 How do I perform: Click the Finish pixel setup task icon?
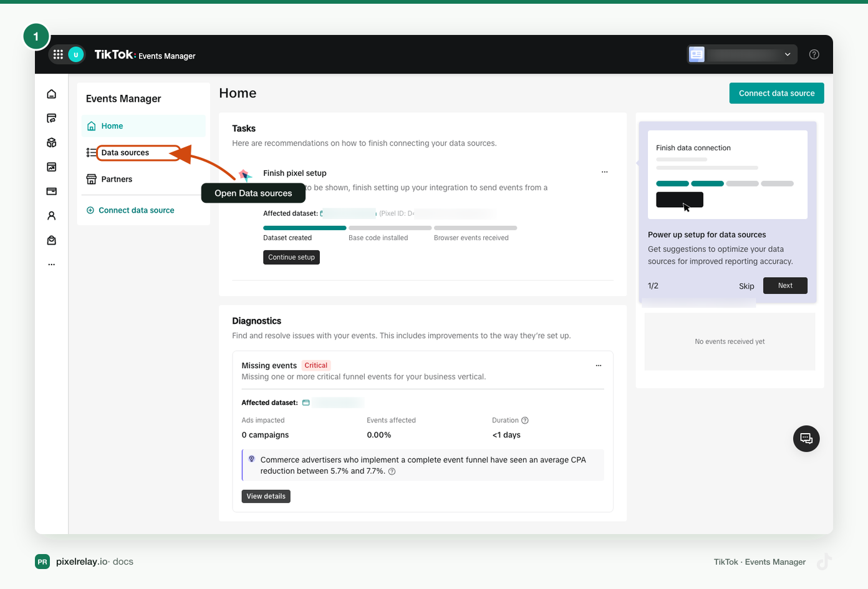click(245, 175)
